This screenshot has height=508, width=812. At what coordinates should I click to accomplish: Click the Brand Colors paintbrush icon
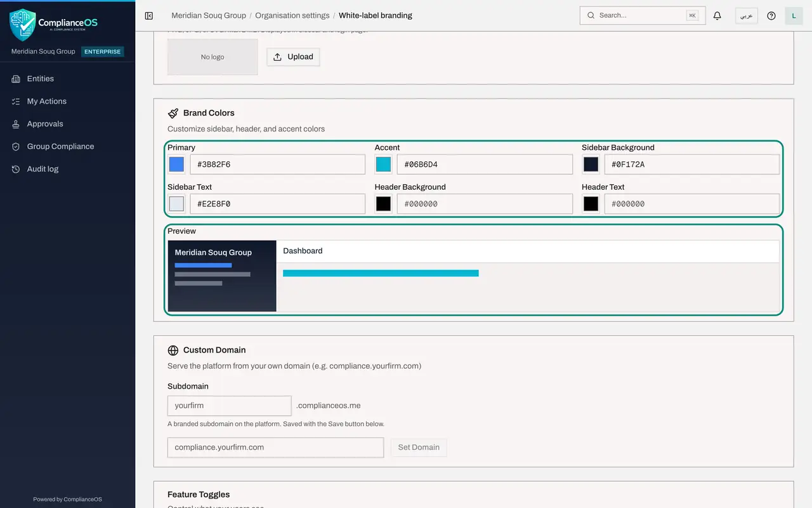click(173, 113)
